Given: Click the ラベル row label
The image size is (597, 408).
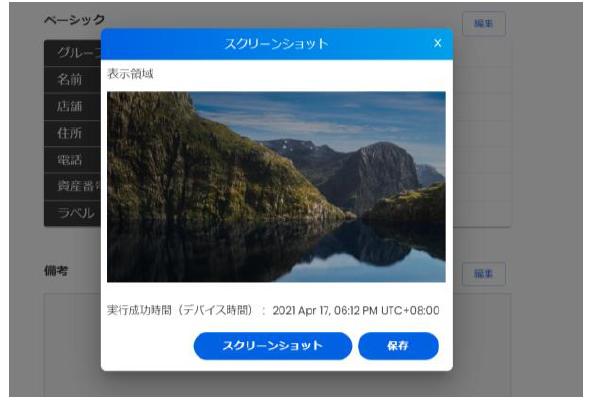Looking at the screenshot, I should click(x=76, y=213).
